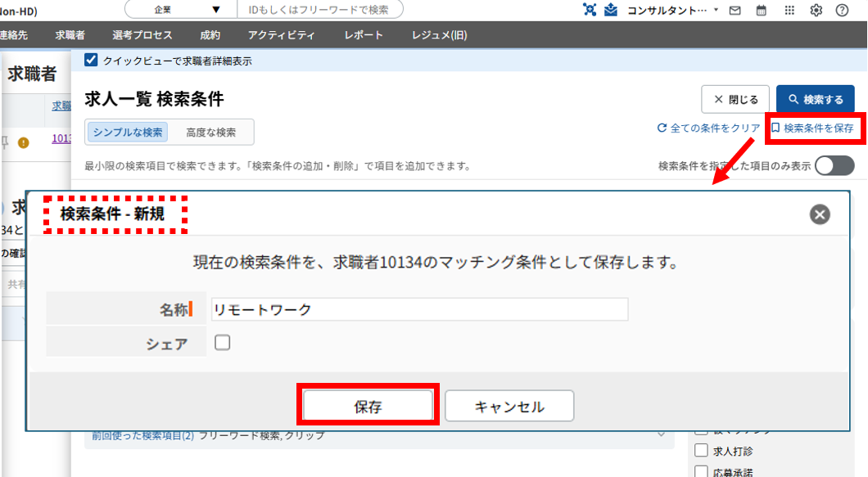
Task: Click the 名称 text field
Action: coord(419,309)
